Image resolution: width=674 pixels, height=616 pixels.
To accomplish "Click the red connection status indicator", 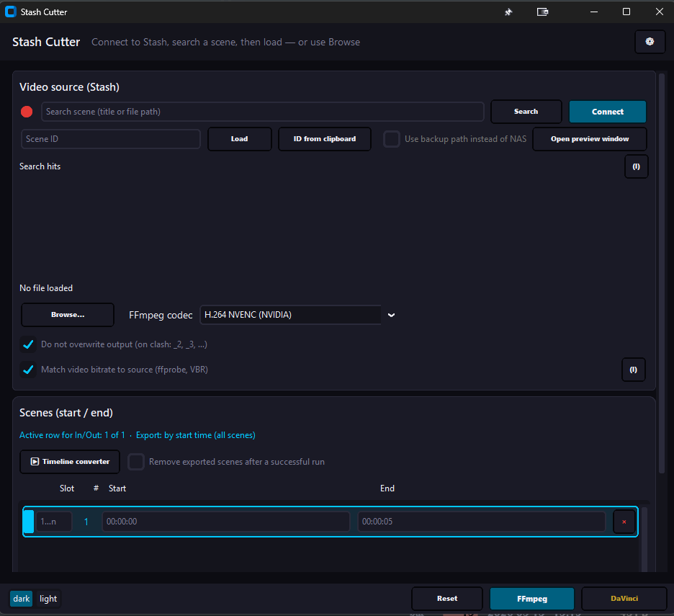I will pyautogui.click(x=27, y=112).
